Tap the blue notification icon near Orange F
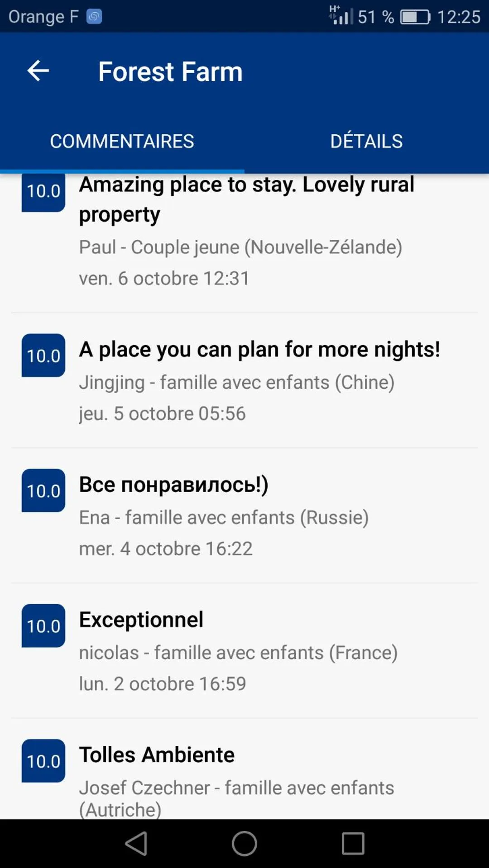489x868 pixels. click(94, 17)
